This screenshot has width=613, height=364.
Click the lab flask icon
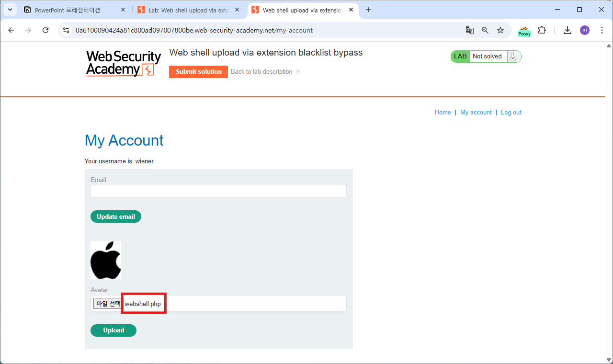coord(513,57)
